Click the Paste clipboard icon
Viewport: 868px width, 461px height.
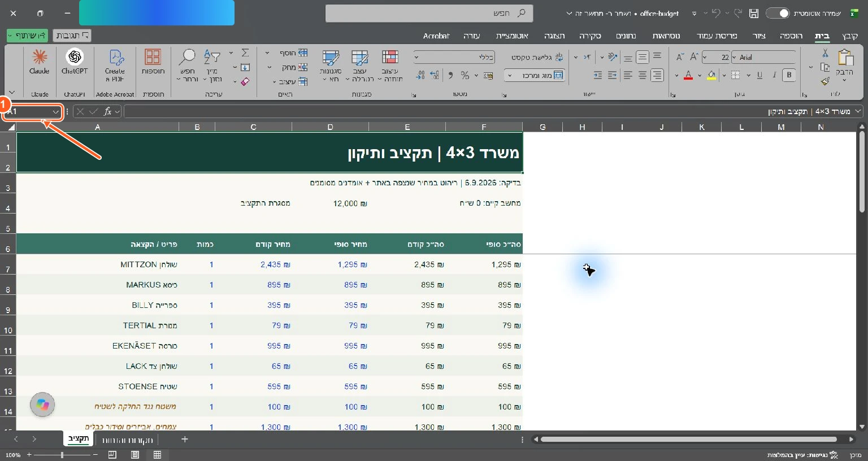pos(845,58)
